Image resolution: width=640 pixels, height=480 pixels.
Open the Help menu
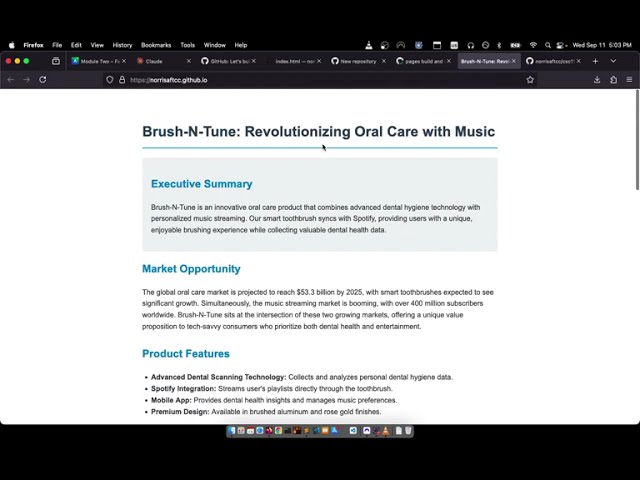241,45
